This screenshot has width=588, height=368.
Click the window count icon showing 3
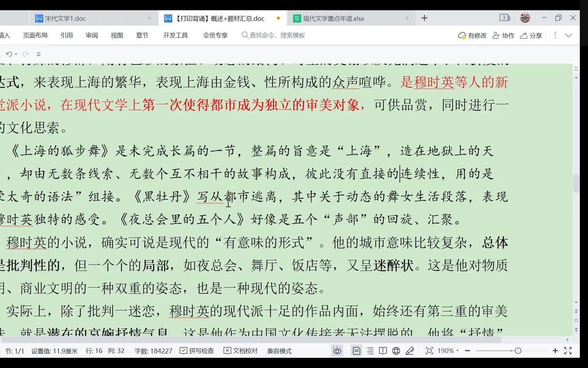505,18
